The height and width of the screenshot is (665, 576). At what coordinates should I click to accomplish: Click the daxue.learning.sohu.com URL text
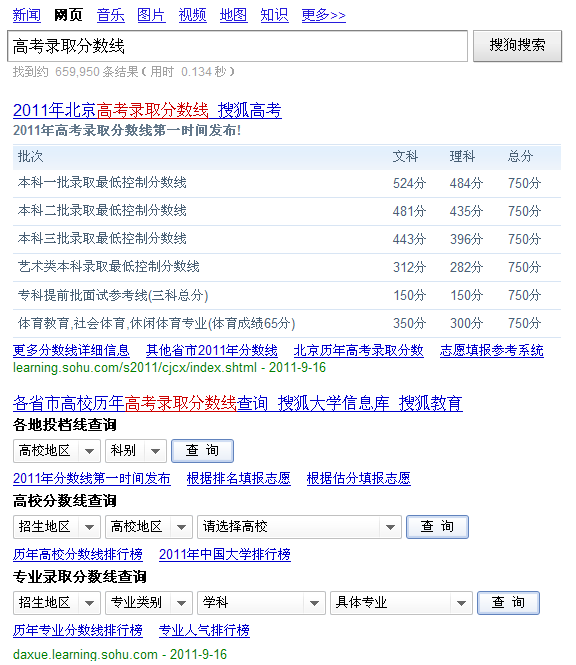85,654
